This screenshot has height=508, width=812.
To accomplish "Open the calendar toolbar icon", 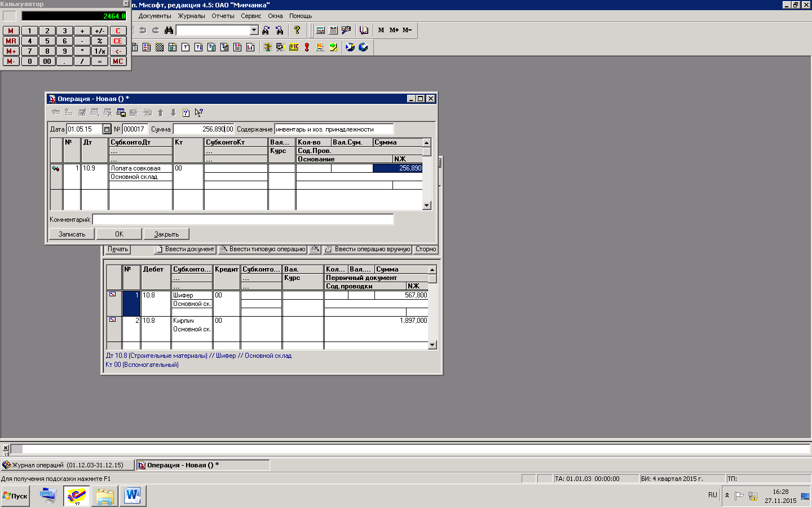I will click(x=333, y=30).
